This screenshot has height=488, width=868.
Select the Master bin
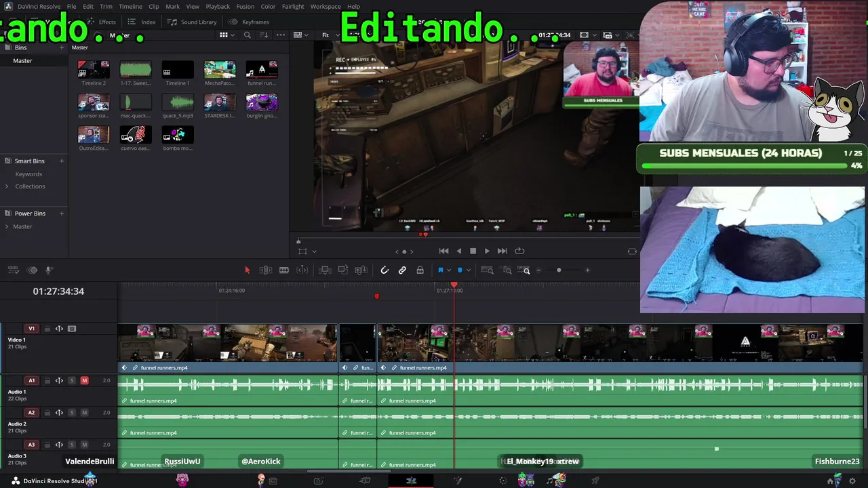point(22,61)
